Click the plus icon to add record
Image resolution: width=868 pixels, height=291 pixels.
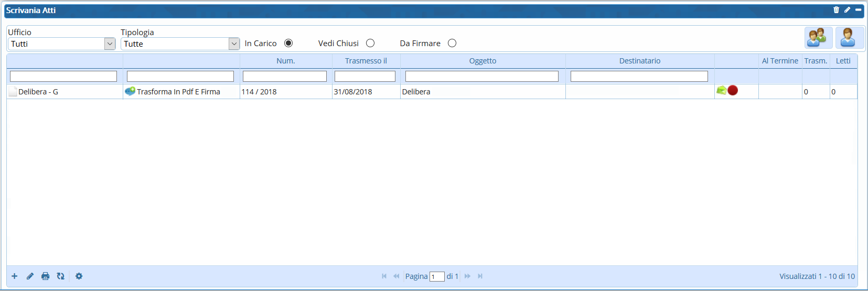[15, 276]
